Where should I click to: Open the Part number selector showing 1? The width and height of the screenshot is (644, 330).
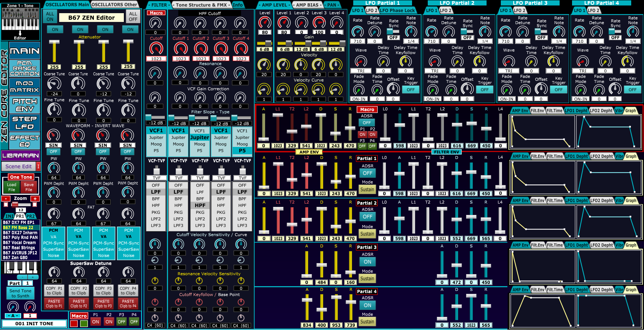(28, 283)
